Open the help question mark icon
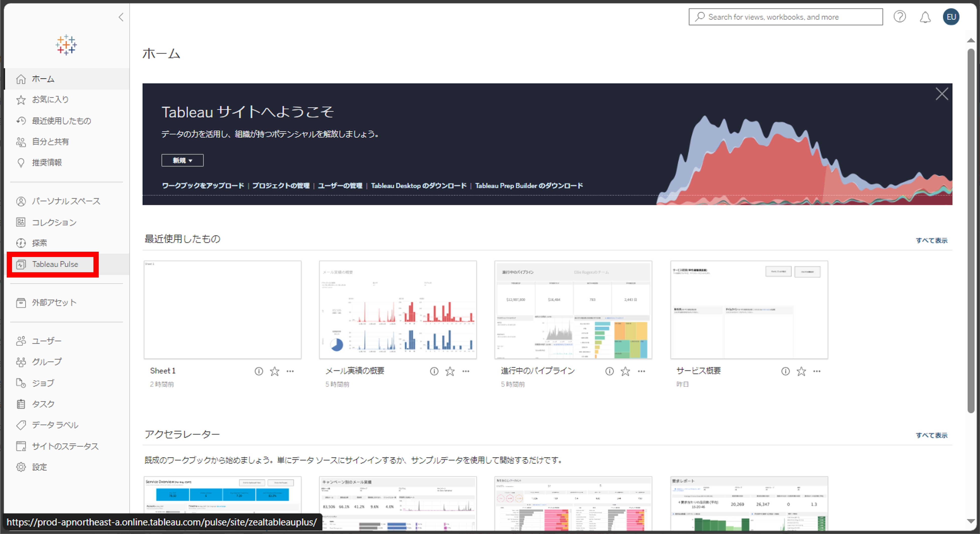The height and width of the screenshot is (534, 980). pyautogui.click(x=900, y=17)
